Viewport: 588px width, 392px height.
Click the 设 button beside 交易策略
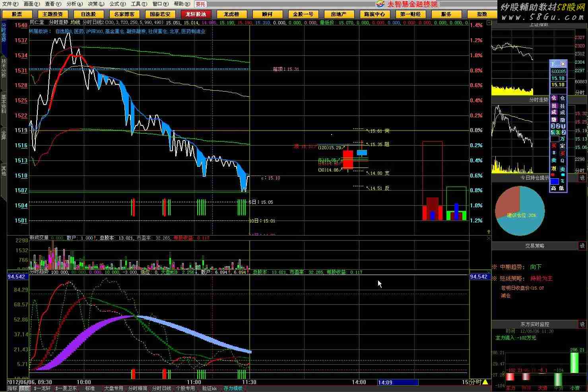pos(582,246)
